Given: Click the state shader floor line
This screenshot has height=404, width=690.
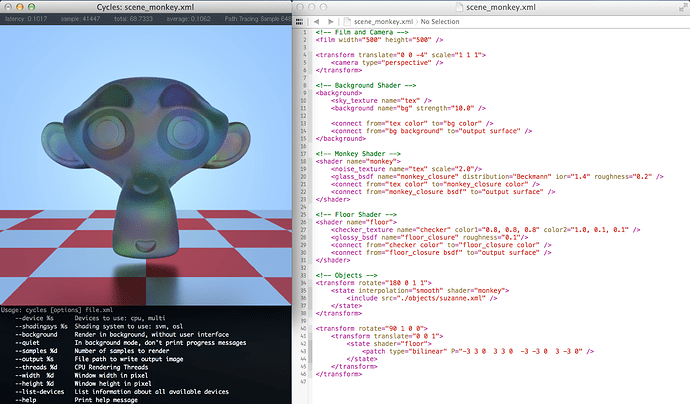Looking at the screenshot, I should 389,344.
